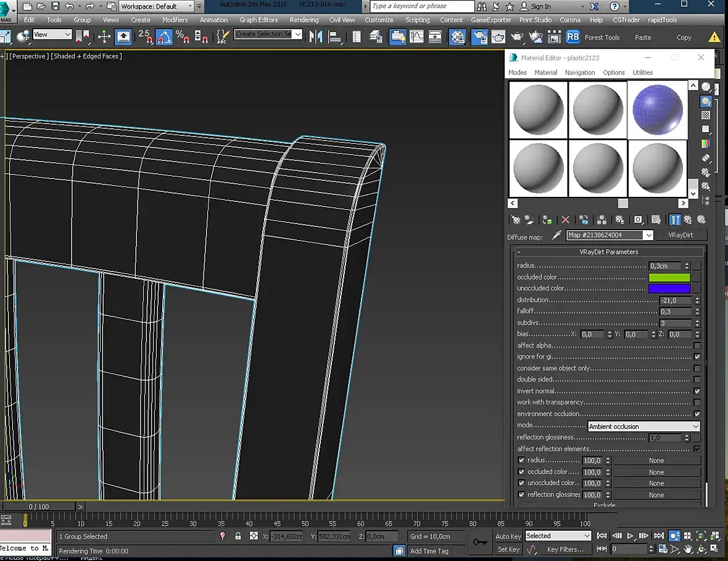Image resolution: width=728 pixels, height=561 pixels.
Task: Expand the Map #2138624004 name dropdown
Action: click(x=648, y=235)
